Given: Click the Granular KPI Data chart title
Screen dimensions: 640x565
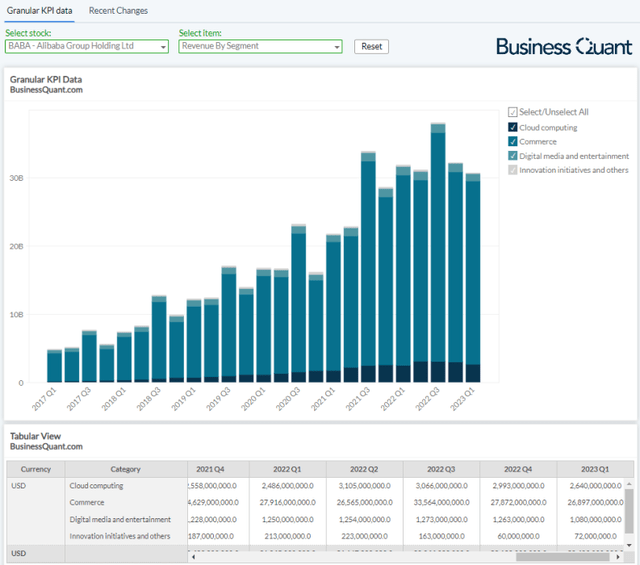Looking at the screenshot, I should [x=46, y=79].
